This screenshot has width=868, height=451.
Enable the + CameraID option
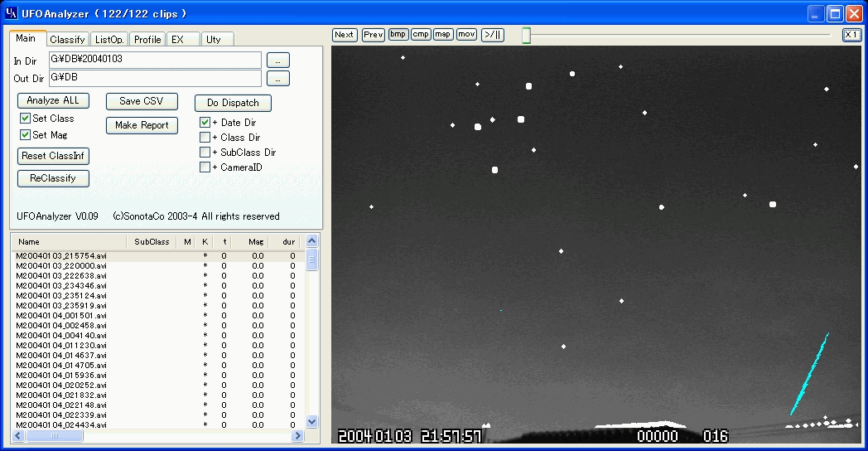pyautogui.click(x=205, y=167)
